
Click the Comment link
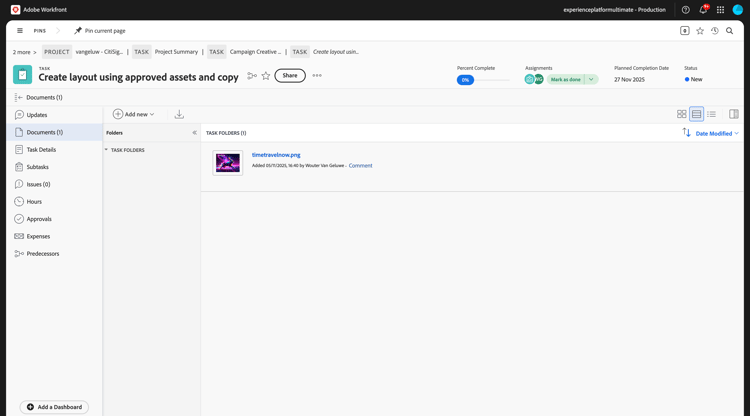click(360, 165)
